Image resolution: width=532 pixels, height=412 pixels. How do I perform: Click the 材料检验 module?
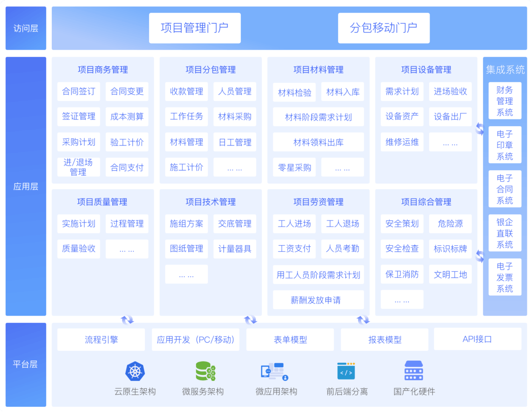294,93
